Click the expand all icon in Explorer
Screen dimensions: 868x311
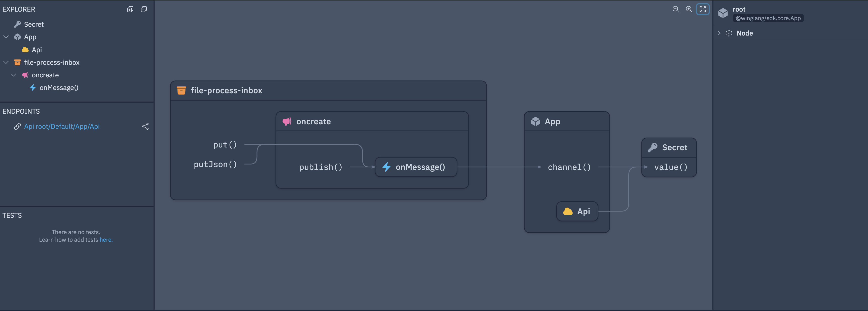click(x=130, y=9)
